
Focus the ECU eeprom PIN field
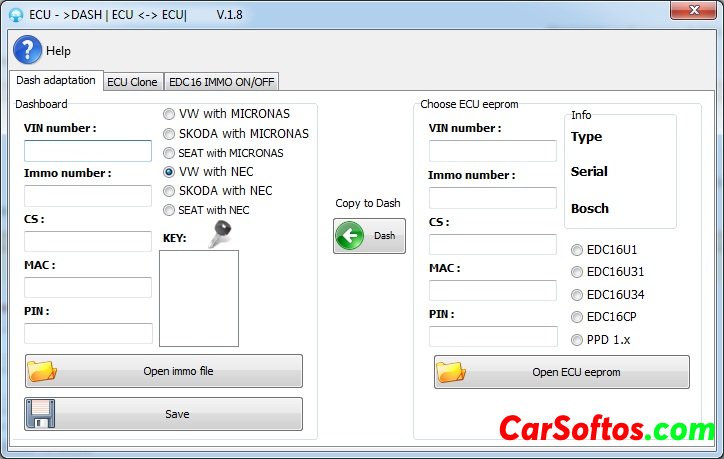click(x=493, y=336)
